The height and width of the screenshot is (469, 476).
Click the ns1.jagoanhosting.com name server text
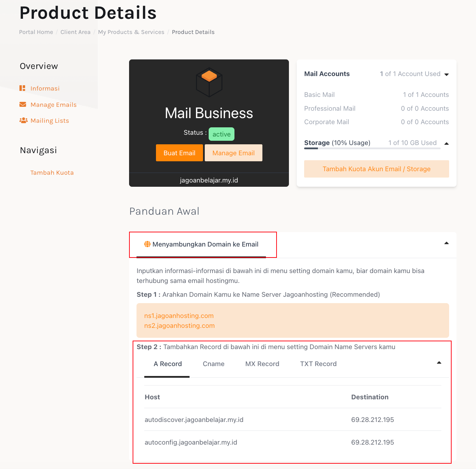tap(179, 315)
